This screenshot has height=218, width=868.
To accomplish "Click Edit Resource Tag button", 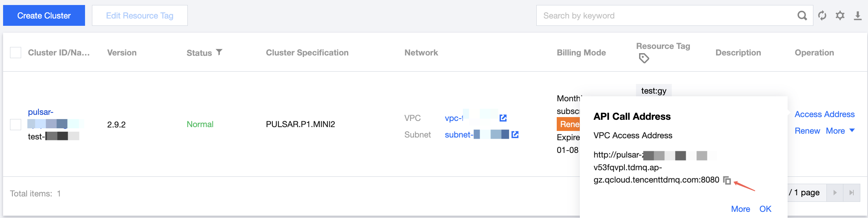I will pos(140,16).
